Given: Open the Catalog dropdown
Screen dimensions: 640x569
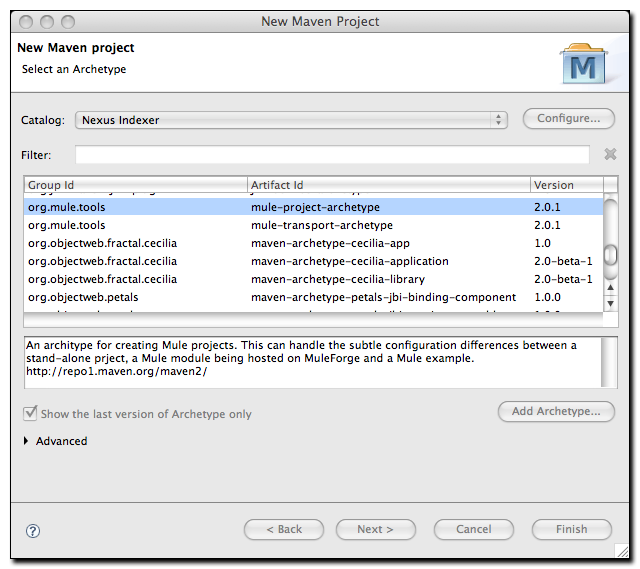Looking at the screenshot, I should (291, 120).
